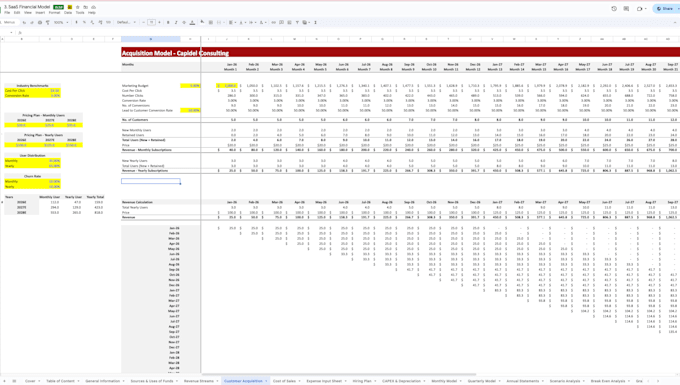This screenshot has width=680, height=385.
Task: Click the cloud document status icon
Action: (x=93, y=7)
